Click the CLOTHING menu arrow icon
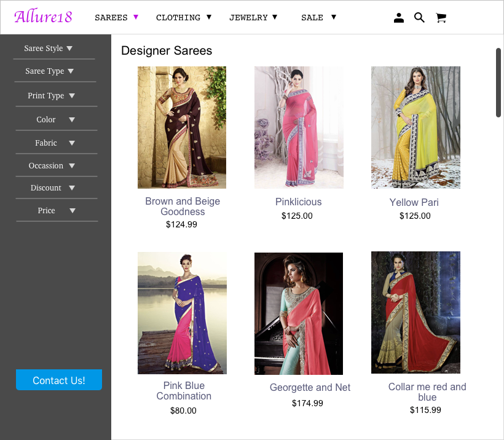504x440 pixels. click(209, 17)
